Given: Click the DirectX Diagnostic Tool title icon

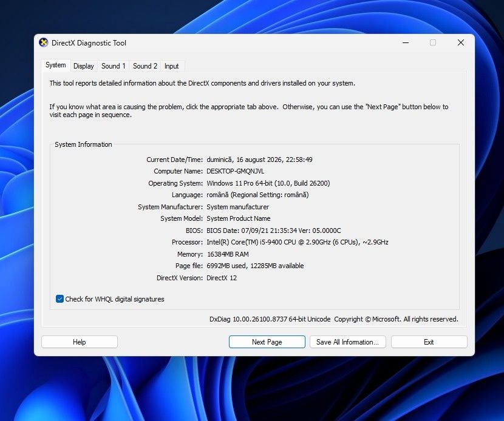Looking at the screenshot, I should [x=43, y=42].
